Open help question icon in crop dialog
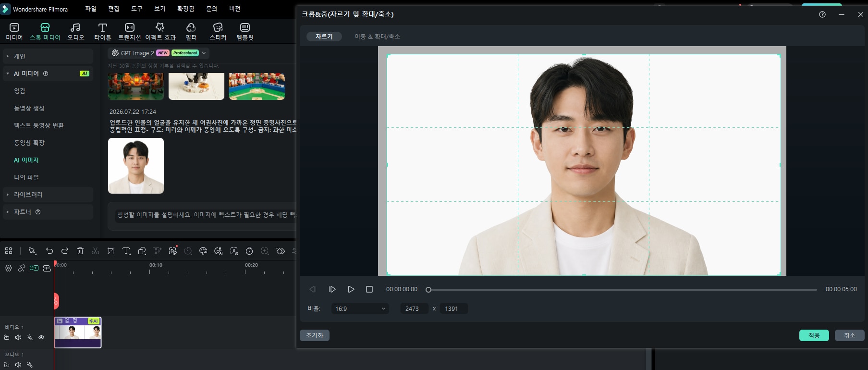 click(x=822, y=14)
